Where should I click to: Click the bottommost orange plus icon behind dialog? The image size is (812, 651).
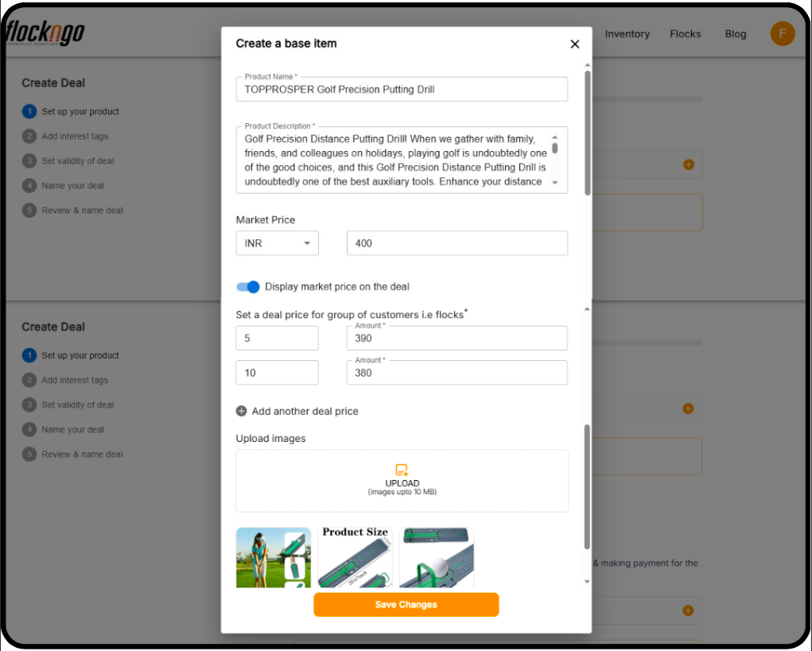pos(688,610)
